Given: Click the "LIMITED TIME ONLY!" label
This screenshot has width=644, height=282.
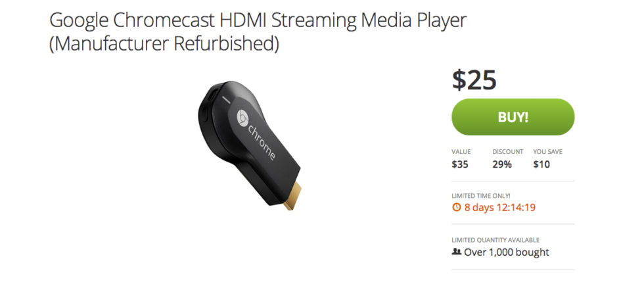Looking at the screenshot, I should pyautogui.click(x=481, y=195).
